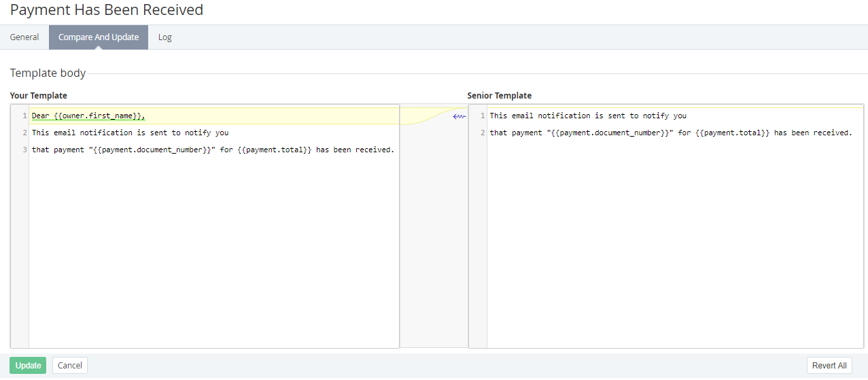868x380 pixels.
Task: Click the Senior Template heading label
Action: (x=500, y=96)
